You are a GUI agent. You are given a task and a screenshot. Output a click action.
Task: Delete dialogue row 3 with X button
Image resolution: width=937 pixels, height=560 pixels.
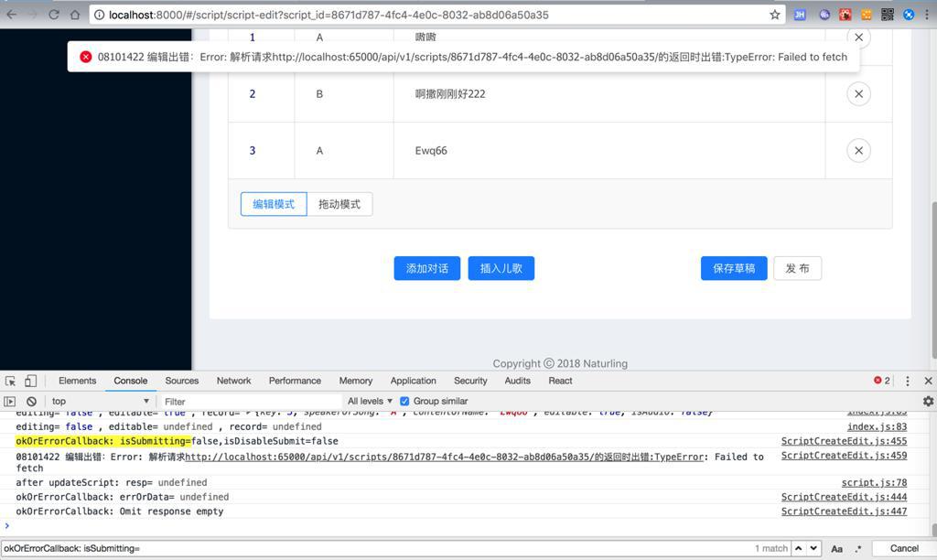coord(858,151)
